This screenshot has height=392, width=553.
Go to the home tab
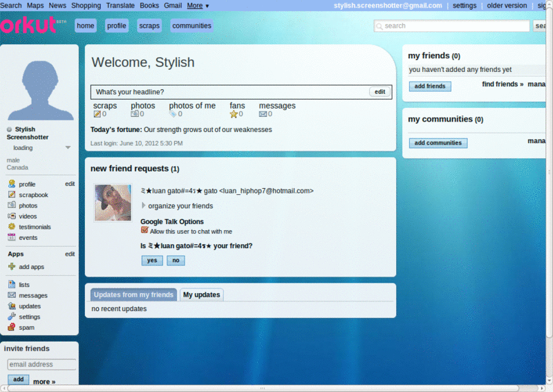[x=85, y=26]
